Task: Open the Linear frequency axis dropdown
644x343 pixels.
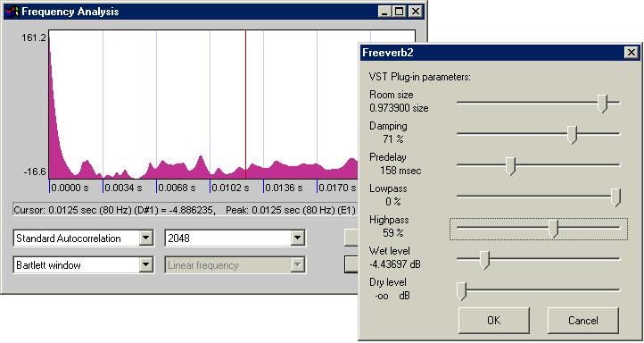Action: 297,265
